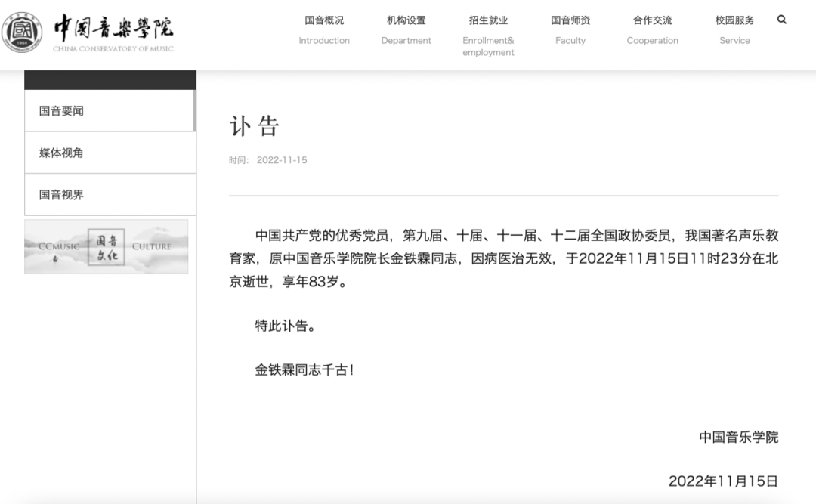
Task: Click the Cooperation English subtitle
Action: [x=652, y=40]
